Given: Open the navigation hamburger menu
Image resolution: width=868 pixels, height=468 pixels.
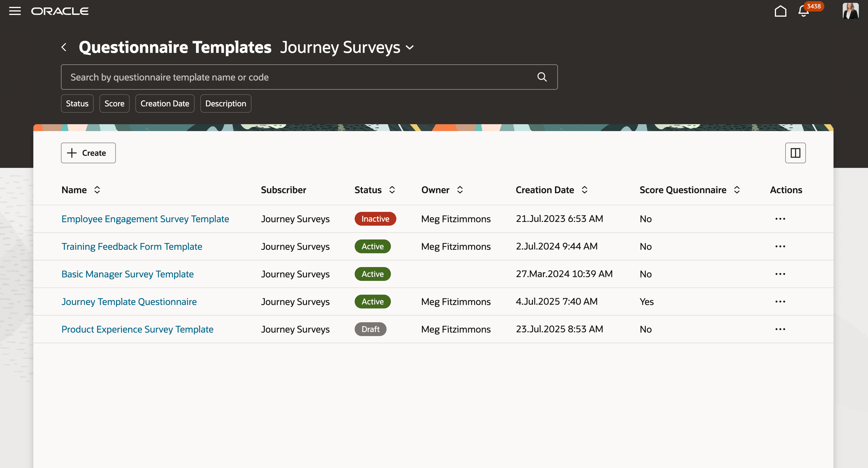Looking at the screenshot, I should point(15,11).
